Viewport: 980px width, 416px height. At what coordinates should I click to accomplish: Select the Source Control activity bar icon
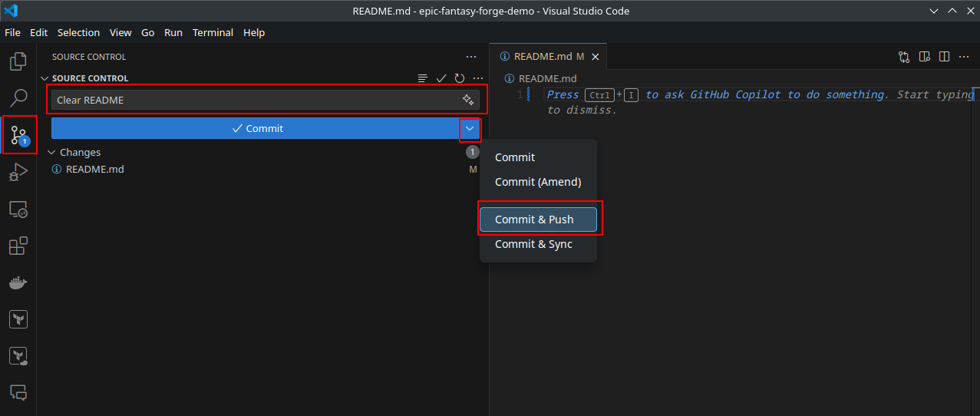[x=18, y=135]
